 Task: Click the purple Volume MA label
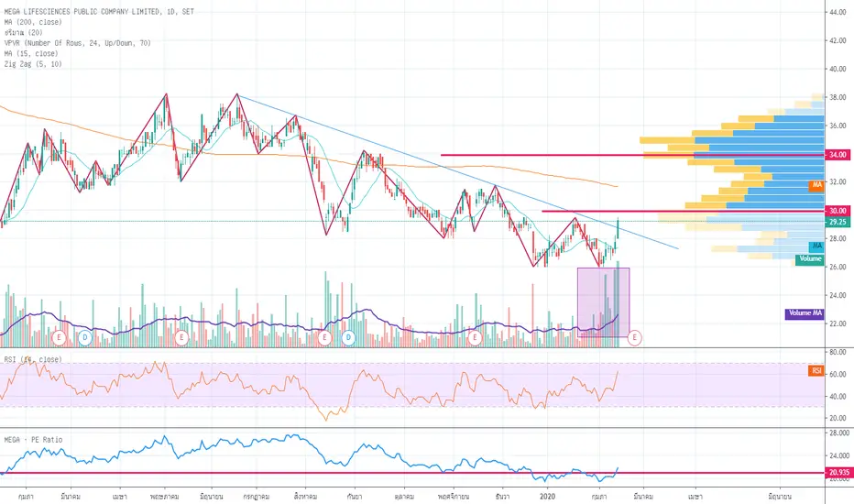[803, 313]
